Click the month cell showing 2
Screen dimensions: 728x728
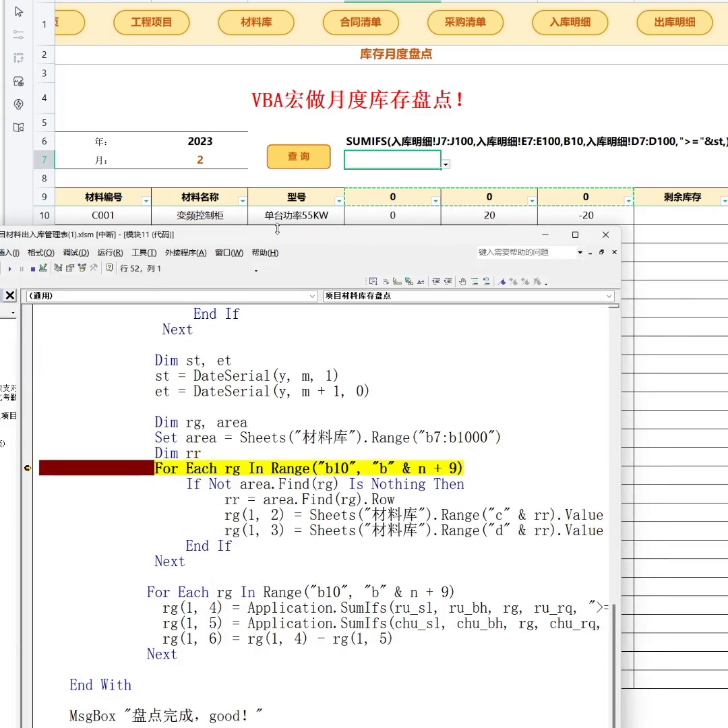[200, 160]
